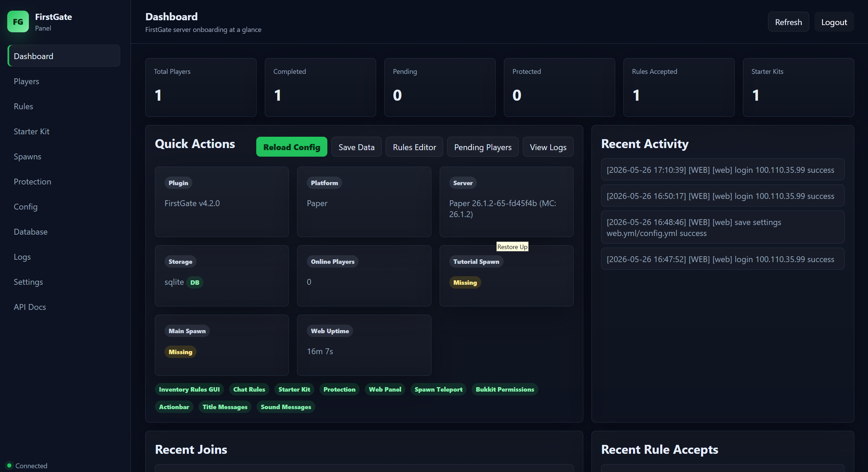Refresh the dashboard using Refresh button
The image size is (868, 472).
click(788, 22)
